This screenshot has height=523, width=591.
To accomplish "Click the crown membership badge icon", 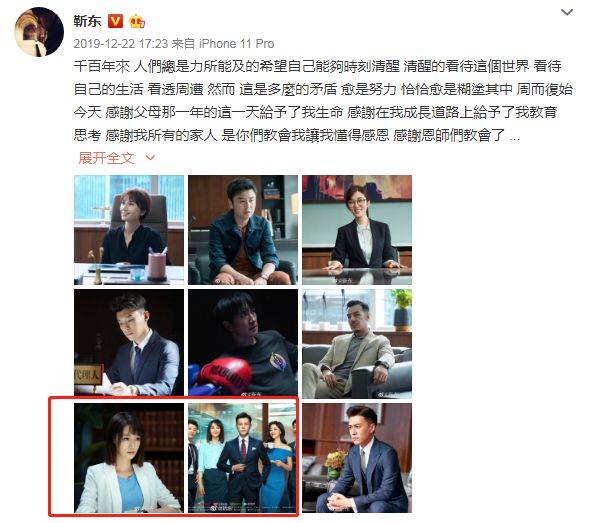I will click(137, 21).
